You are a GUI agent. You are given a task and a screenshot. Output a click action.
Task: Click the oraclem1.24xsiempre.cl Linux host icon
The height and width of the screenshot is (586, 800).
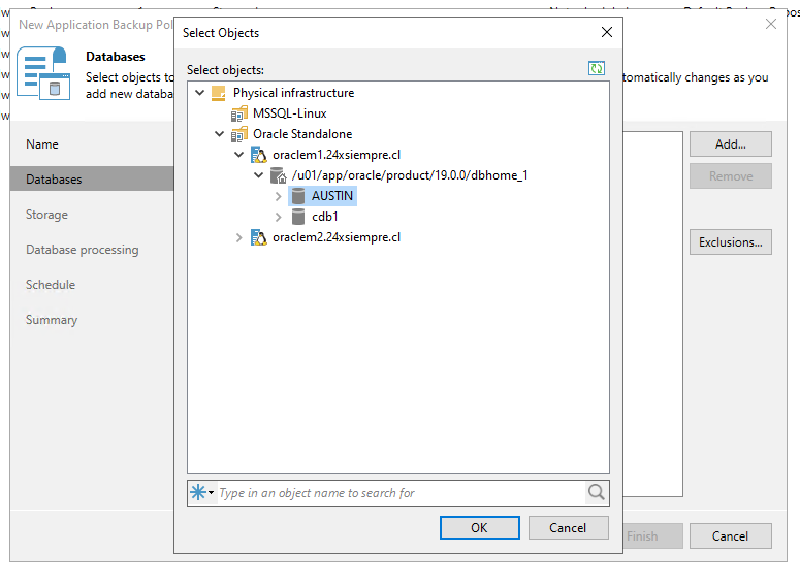[259, 155]
